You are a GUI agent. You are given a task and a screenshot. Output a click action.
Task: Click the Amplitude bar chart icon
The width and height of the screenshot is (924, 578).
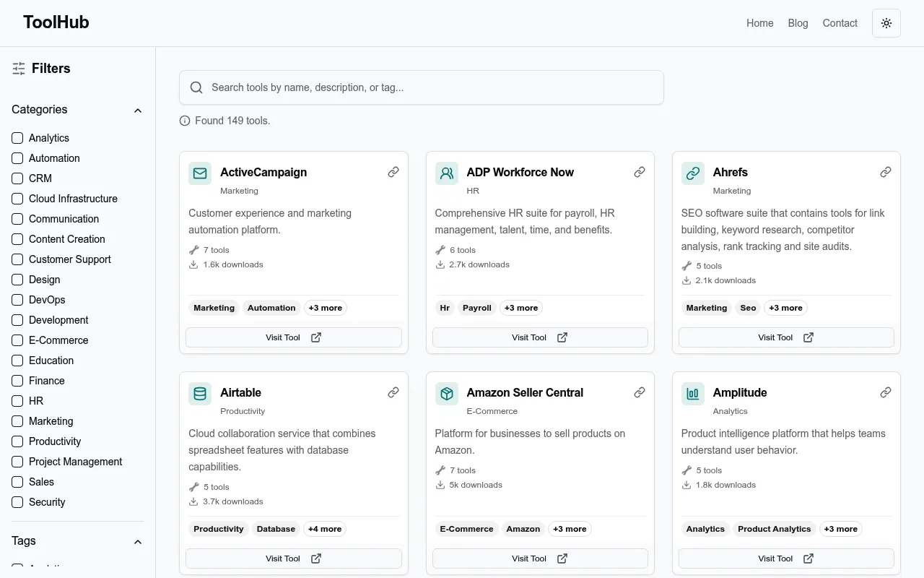[693, 394]
